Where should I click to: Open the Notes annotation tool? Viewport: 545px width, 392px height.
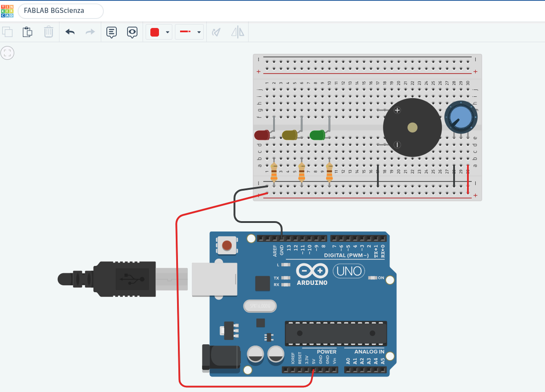tap(112, 32)
